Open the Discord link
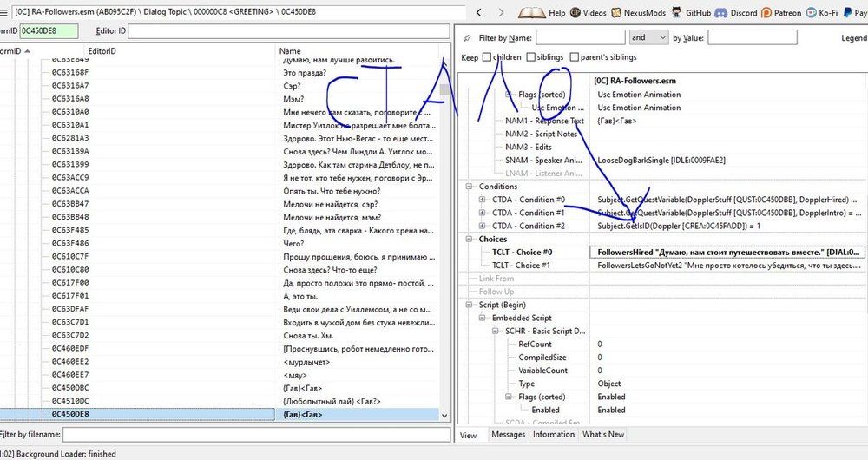The width and height of the screenshot is (868, 460). tap(736, 13)
